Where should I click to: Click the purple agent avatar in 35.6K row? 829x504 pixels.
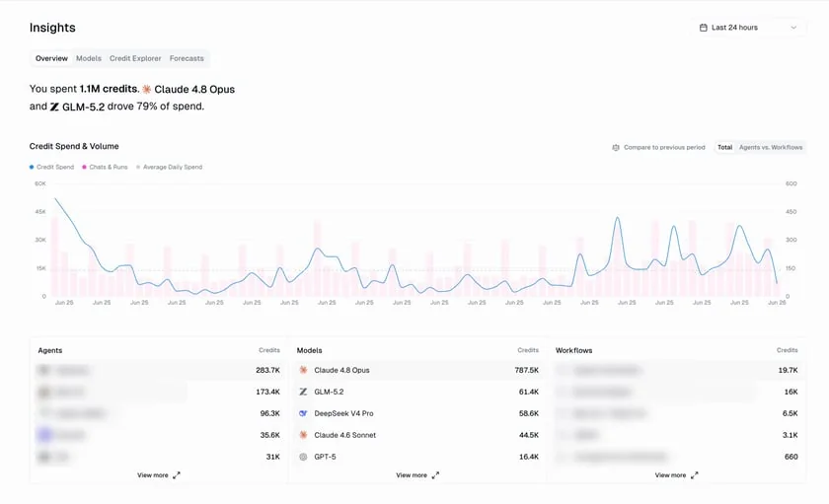coord(44,435)
